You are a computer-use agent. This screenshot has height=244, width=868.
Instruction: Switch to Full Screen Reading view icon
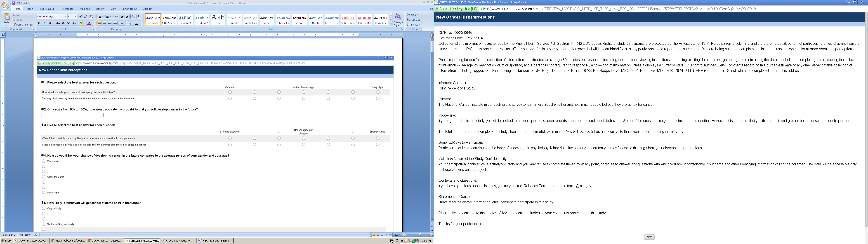tap(378, 235)
